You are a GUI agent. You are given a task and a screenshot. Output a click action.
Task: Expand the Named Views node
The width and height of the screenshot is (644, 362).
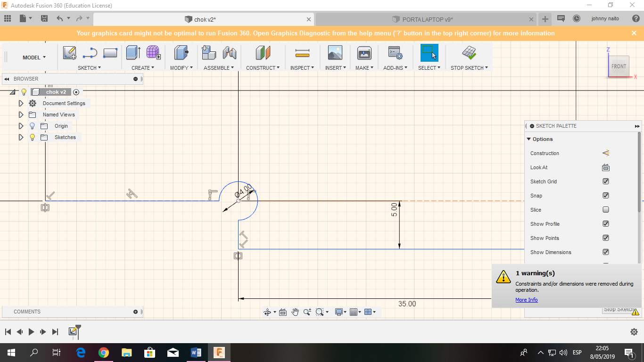[x=21, y=115]
